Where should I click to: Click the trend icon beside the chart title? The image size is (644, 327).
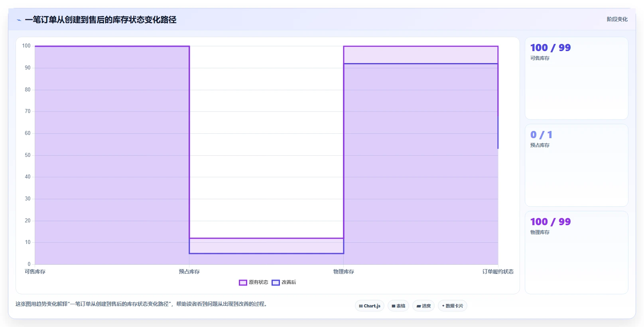[x=19, y=20]
